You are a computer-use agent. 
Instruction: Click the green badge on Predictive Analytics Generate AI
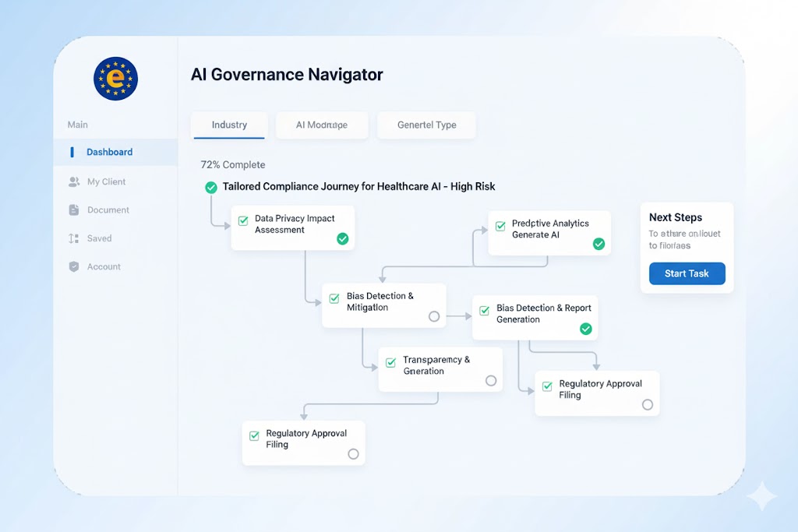[x=599, y=244]
